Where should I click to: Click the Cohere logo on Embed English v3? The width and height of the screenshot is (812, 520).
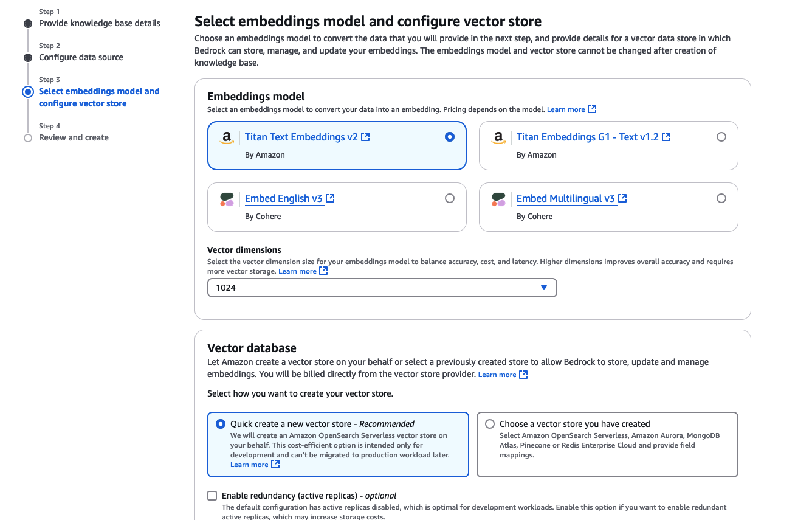pos(227,199)
